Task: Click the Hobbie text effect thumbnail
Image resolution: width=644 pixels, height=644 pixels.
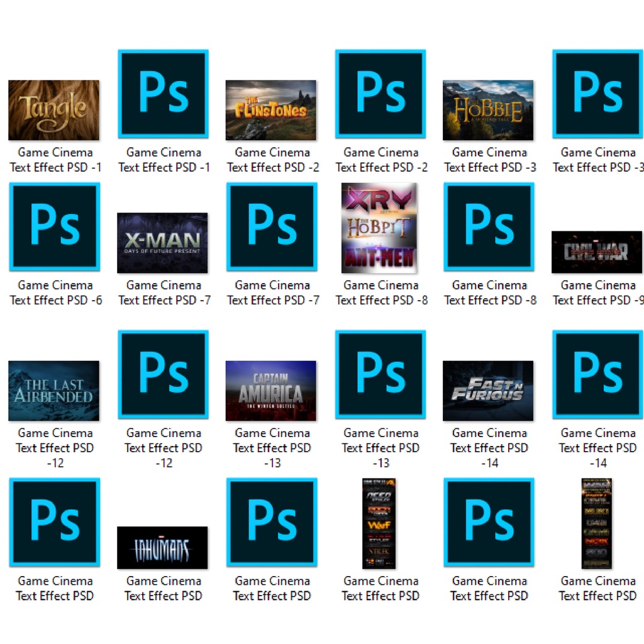Action: (x=487, y=110)
